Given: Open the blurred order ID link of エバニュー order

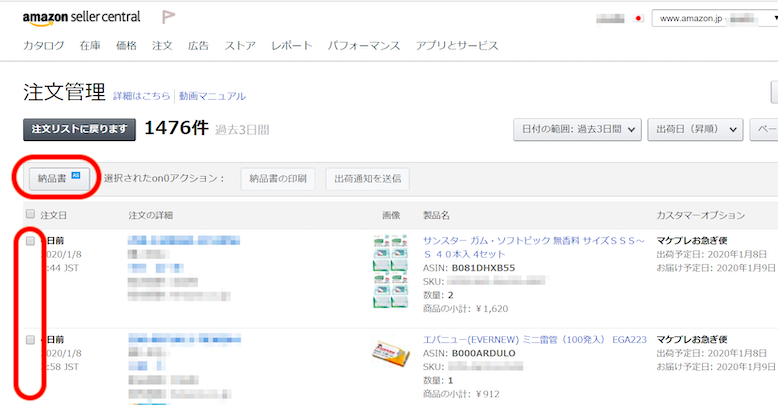Looking at the screenshot, I should coord(185,339).
